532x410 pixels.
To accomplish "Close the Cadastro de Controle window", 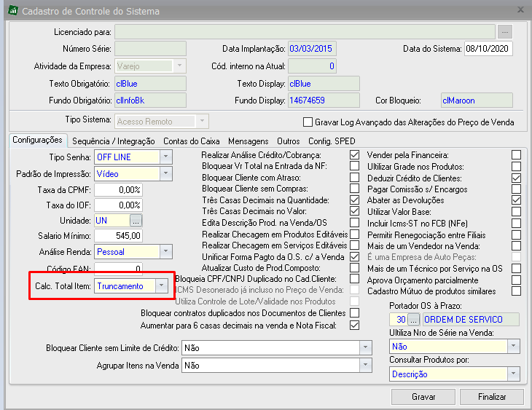I will click(x=520, y=10).
